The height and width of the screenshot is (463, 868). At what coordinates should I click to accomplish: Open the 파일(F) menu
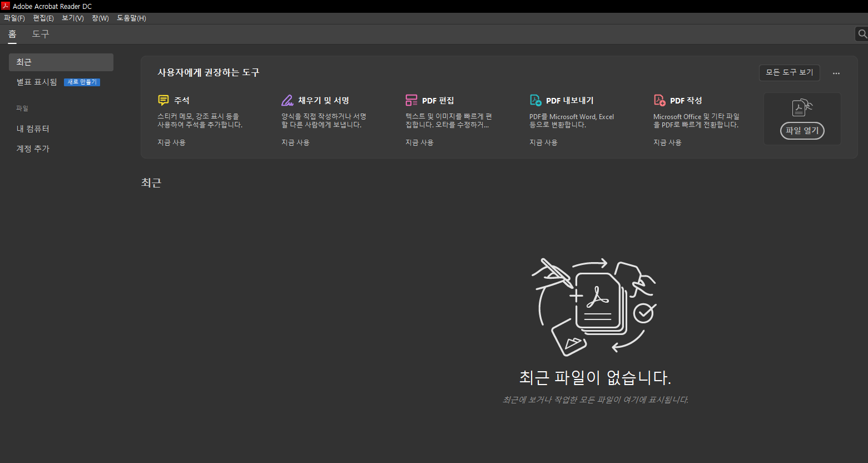(x=14, y=18)
